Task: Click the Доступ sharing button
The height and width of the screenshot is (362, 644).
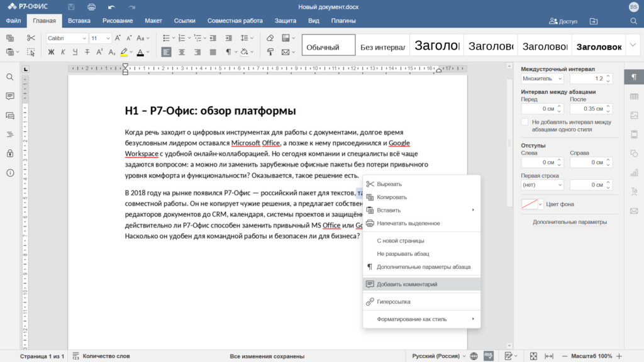Action: click(x=563, y=21)
